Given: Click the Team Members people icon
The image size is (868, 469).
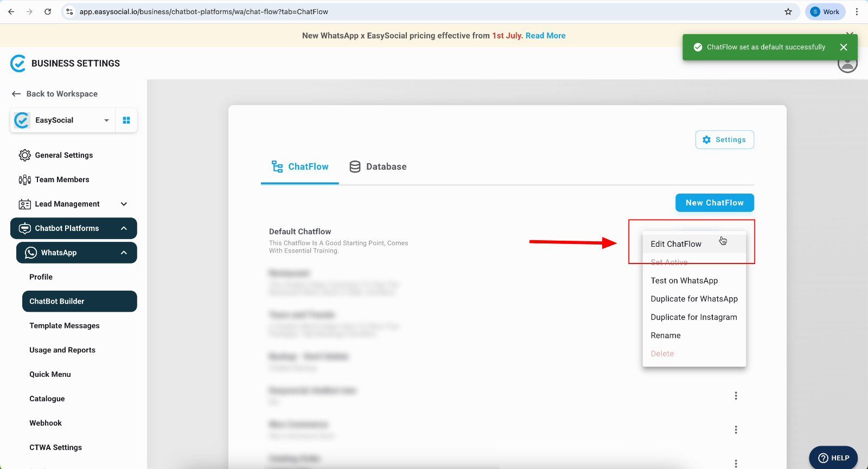Looking at the screenshot, I should coord(25,179).
